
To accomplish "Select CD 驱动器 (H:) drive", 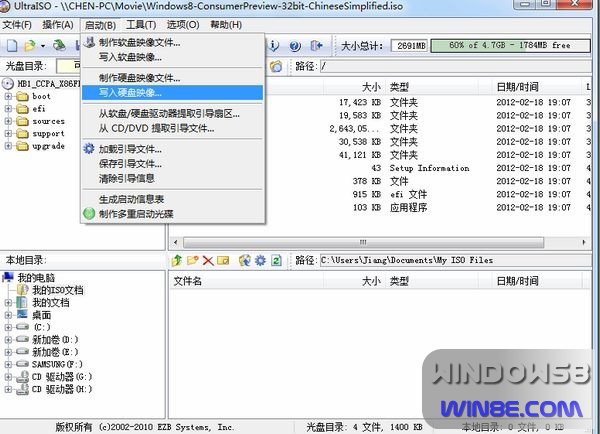I will (x=62, y=389).
